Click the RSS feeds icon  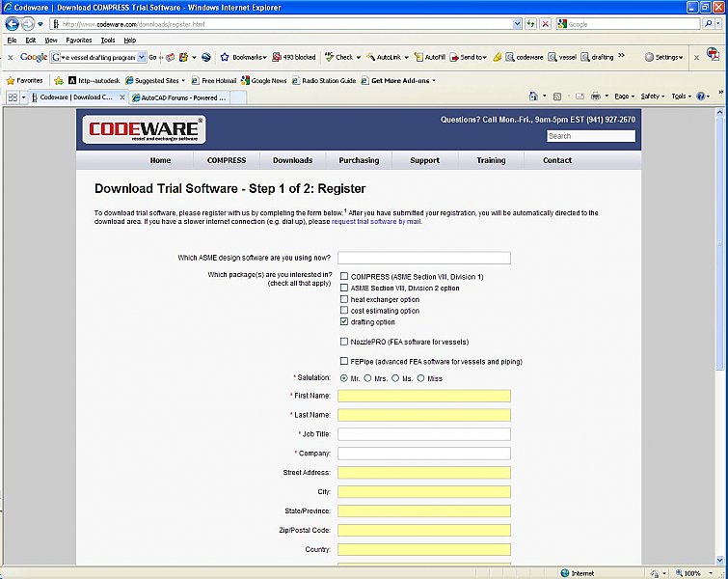pos(557,96)
